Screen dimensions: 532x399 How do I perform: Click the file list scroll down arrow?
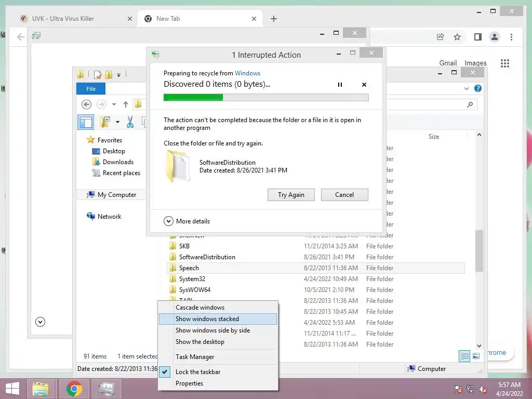tap(479, 345)
